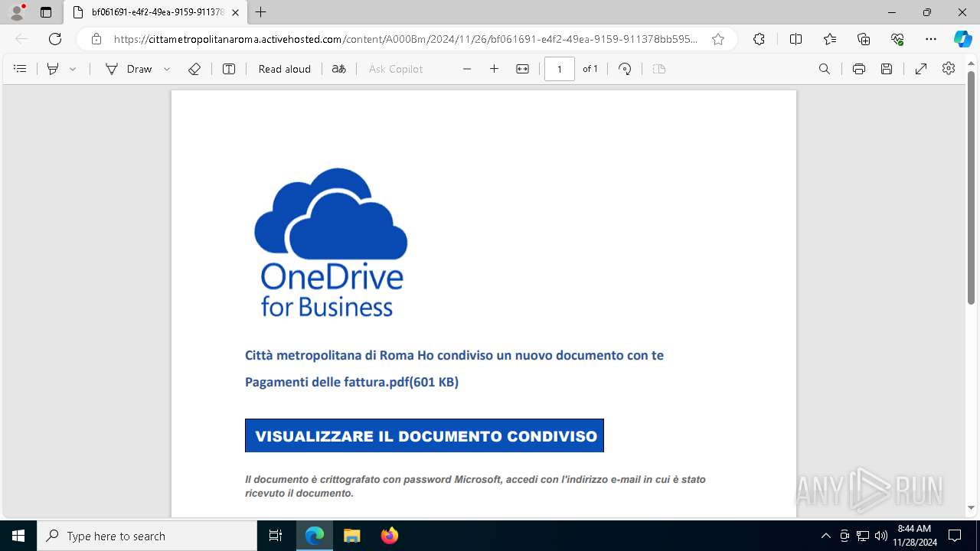Enter PDF full screen mode
This screenshot has width=980, height=551.
point(921,69)
